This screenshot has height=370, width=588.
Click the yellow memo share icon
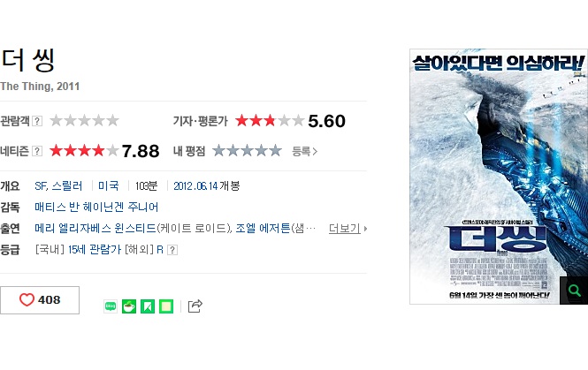166,306
